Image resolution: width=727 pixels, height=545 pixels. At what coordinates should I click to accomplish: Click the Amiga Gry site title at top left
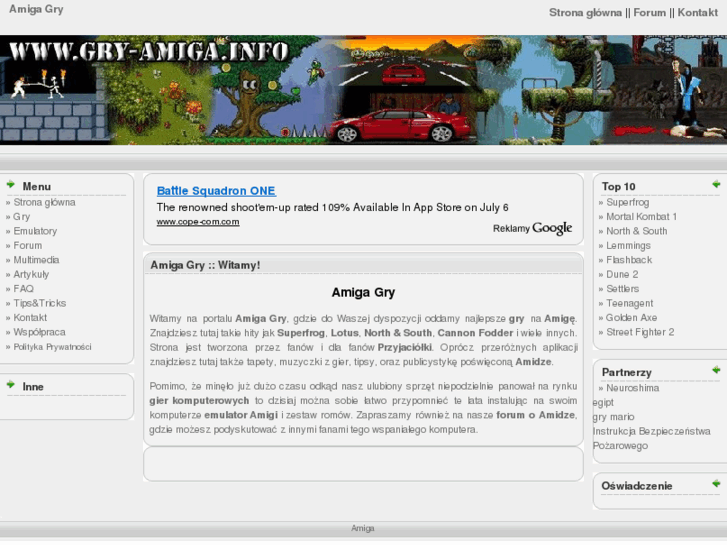tap(36, 9)
